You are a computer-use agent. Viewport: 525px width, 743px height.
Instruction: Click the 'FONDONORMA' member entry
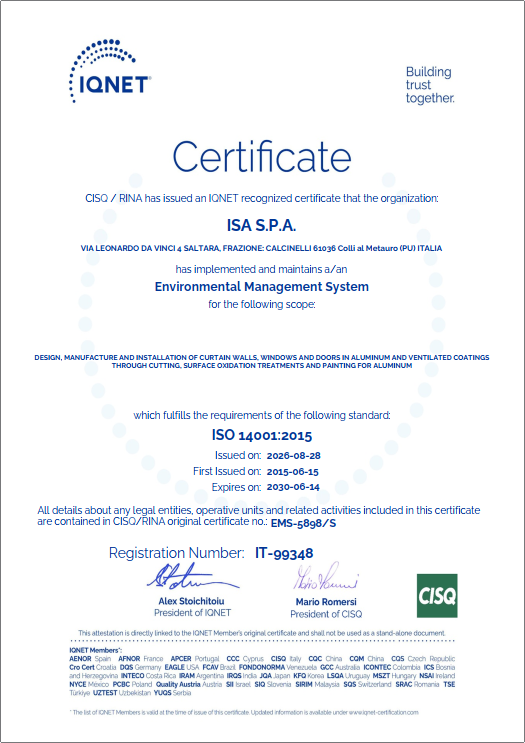(278, 668)
